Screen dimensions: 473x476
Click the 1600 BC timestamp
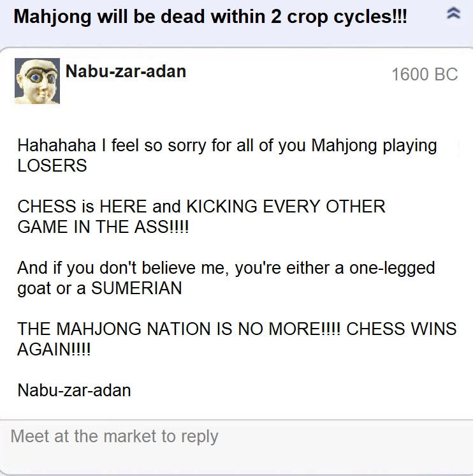[425, 75]
